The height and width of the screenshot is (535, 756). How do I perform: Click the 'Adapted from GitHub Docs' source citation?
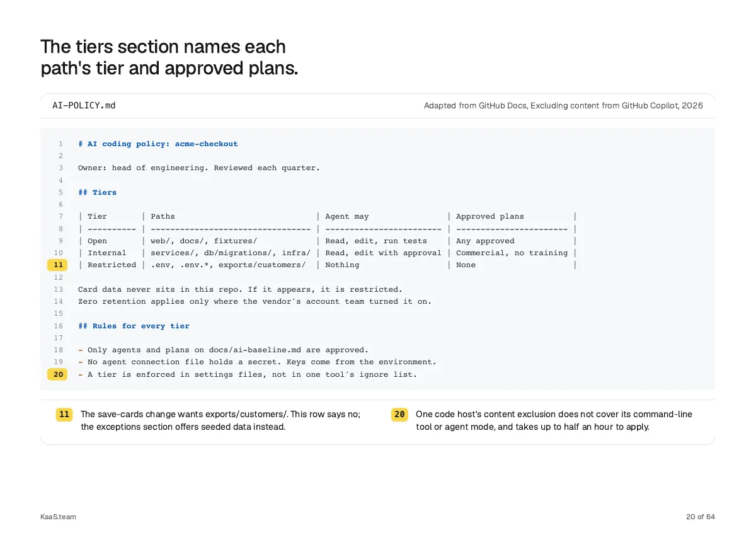[x=563, y=105]
